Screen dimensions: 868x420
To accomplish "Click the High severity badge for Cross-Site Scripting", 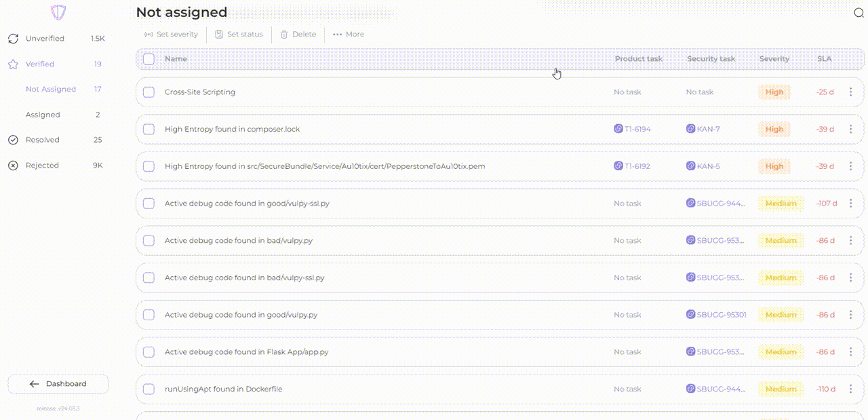I will pyautogui.click(x=774, y=92).
